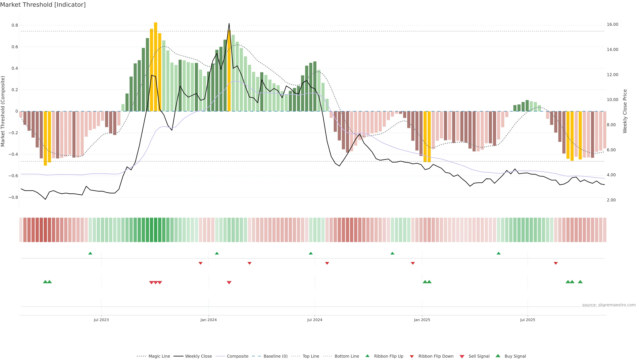Hide the Composite line via legend
The height and width of the screenshot is (362, 644).
pos(237,356)
